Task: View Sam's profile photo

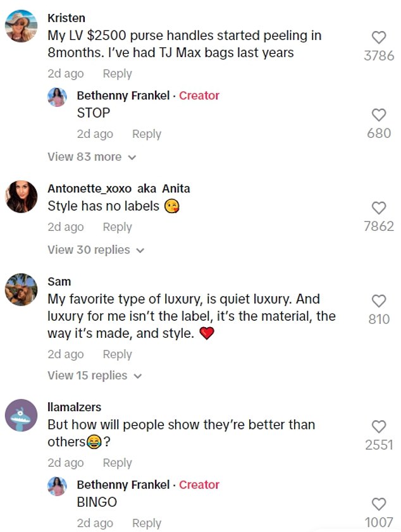Action: click(22, 290)
